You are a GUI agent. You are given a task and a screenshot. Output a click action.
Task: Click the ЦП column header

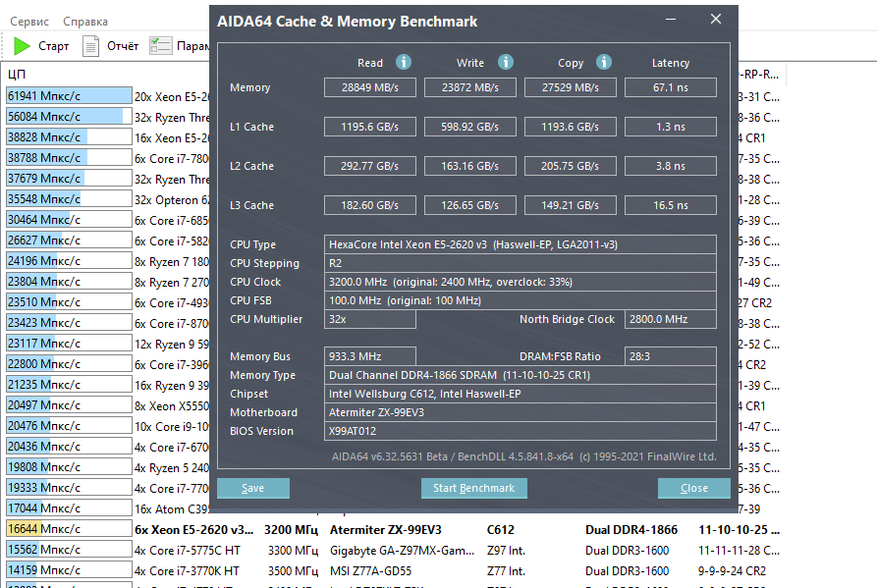point(17,75)
